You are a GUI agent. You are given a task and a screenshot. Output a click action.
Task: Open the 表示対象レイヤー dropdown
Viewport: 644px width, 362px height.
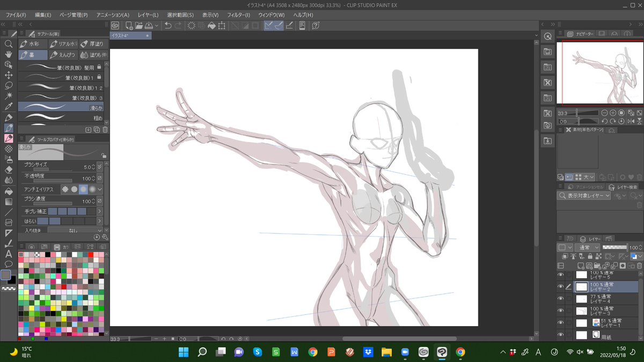tap(584, 196)
